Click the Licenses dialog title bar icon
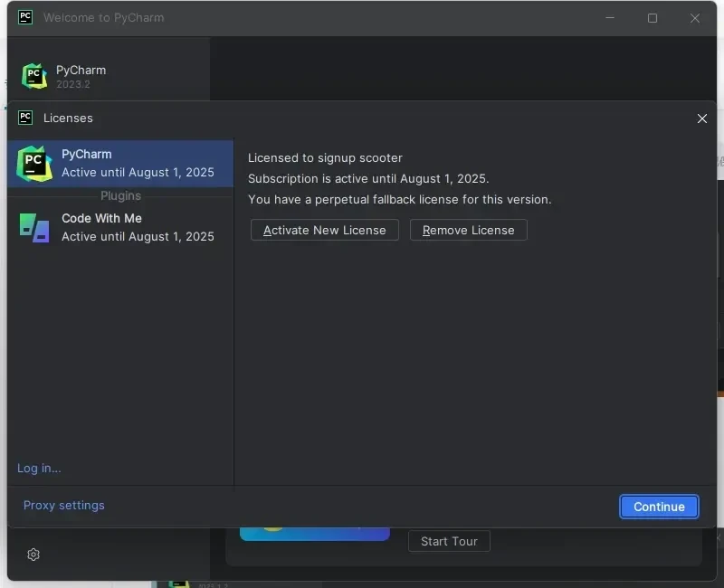 click(25, 118)
